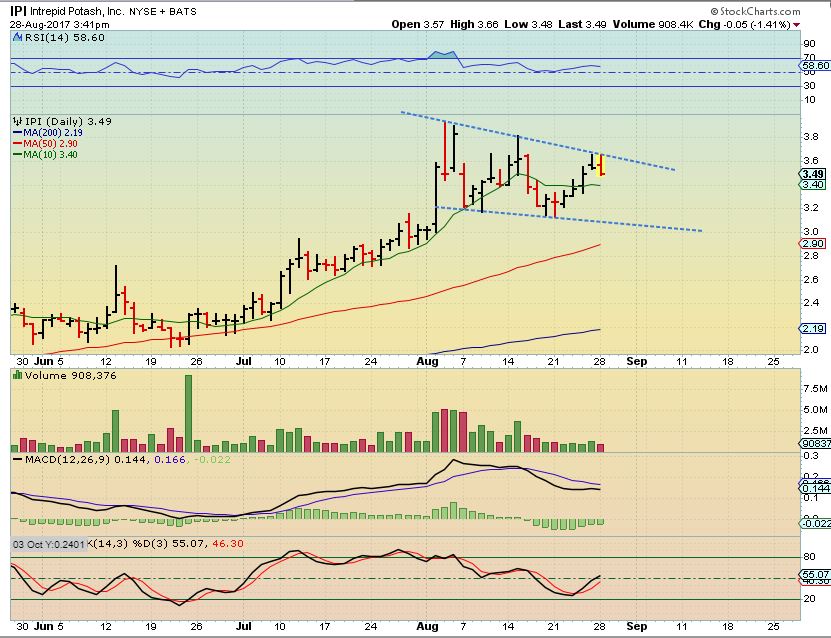Click the 03 Oct Y:0.2401 crosshair readout

pyautogui.click(x=49, y=545)
